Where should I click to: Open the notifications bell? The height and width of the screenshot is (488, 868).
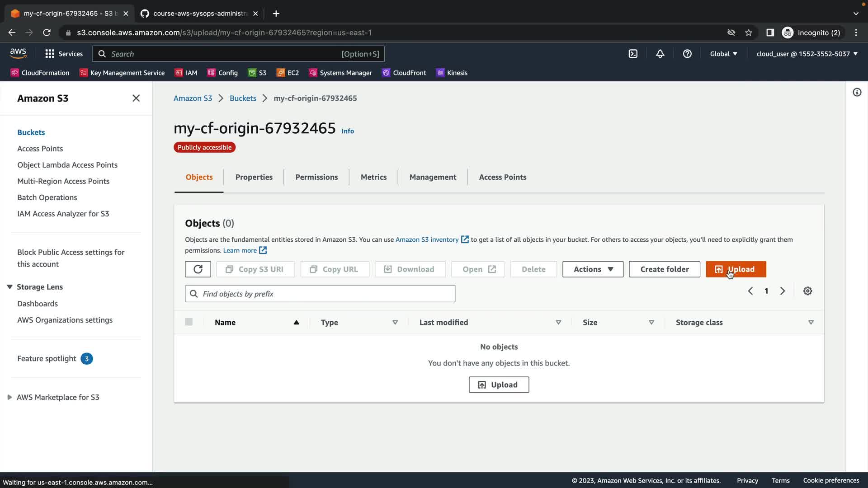[x=660, y=54]
